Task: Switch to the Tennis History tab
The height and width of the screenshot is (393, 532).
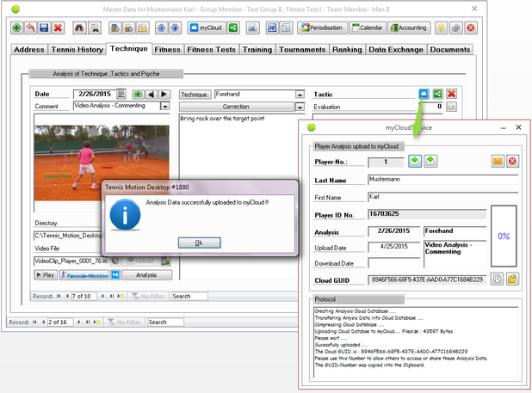Action: pyautogui.click(x=77, y=50)
